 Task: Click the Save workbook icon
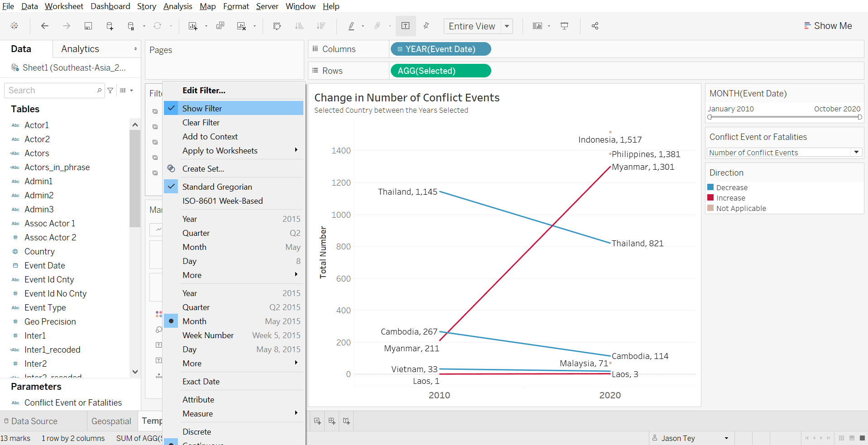pyautogui.click(x=88, y=26)
